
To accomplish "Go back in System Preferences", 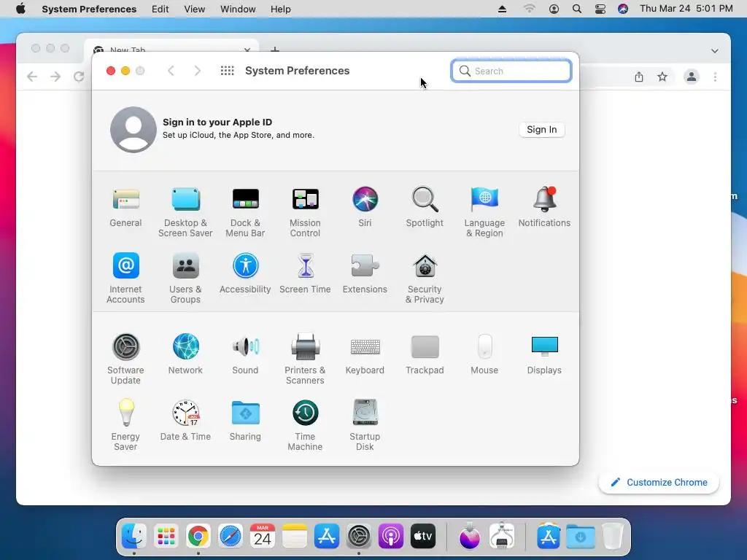I will (x=171, y=71).
